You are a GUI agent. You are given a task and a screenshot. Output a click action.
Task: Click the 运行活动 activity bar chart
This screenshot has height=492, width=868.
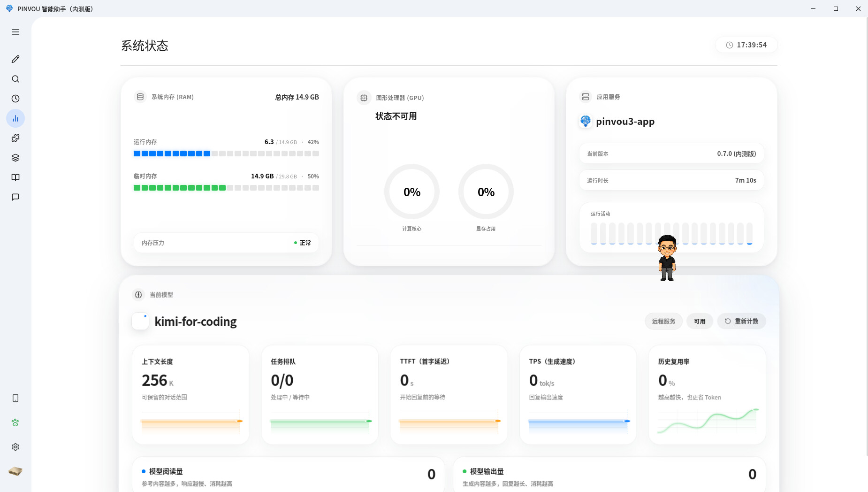point(671,233)
